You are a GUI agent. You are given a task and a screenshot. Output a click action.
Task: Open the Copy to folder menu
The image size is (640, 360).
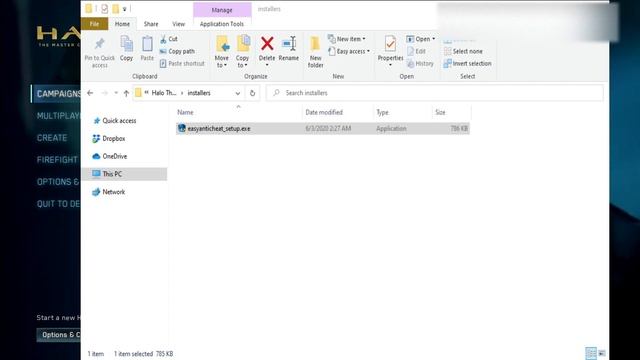tap(242, 51)
